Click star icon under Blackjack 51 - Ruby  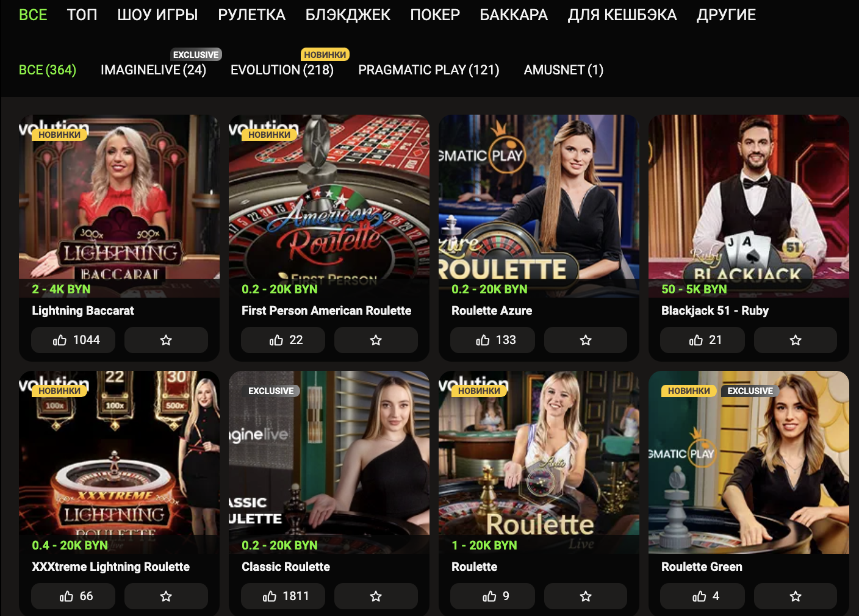coord(796,340)
